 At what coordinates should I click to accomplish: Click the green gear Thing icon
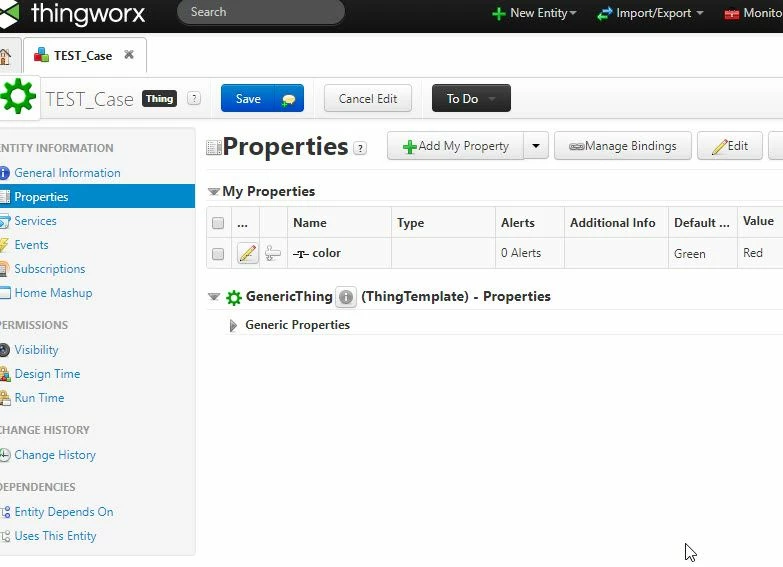click(x=17, y=96)
